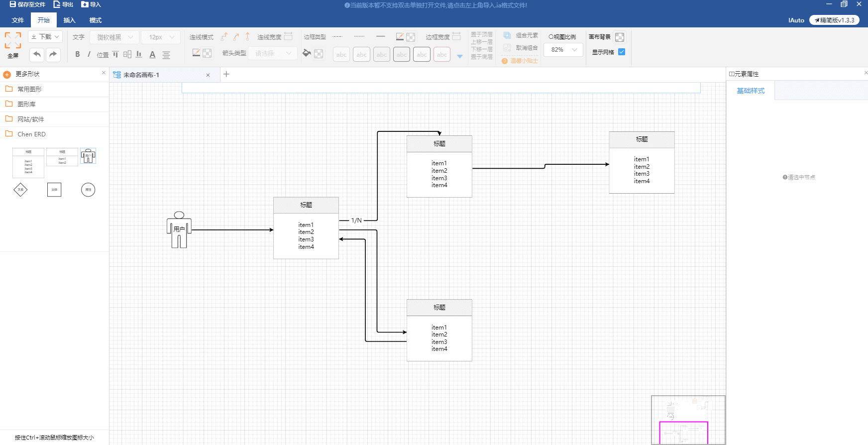
Task: Click the fullscreen (全屏) icon
Action: tap(13, 40)
